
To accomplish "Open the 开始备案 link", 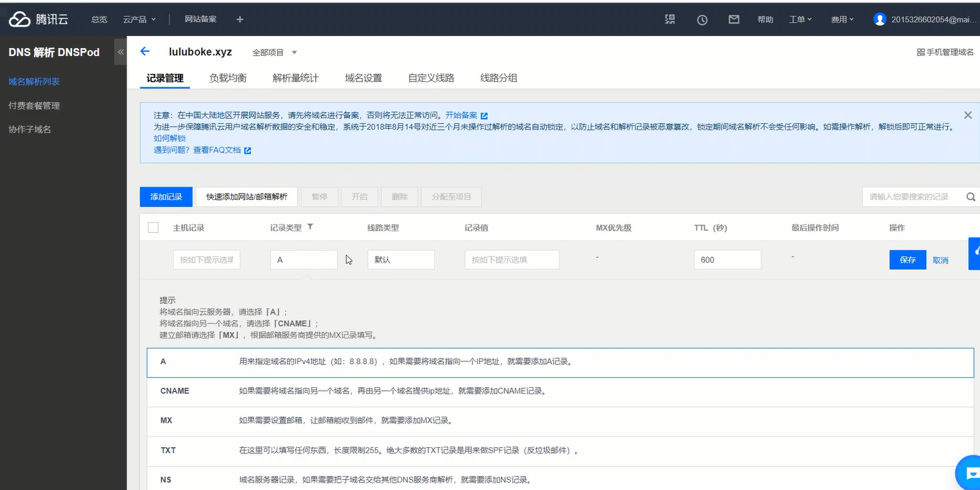I will [461, 115].
